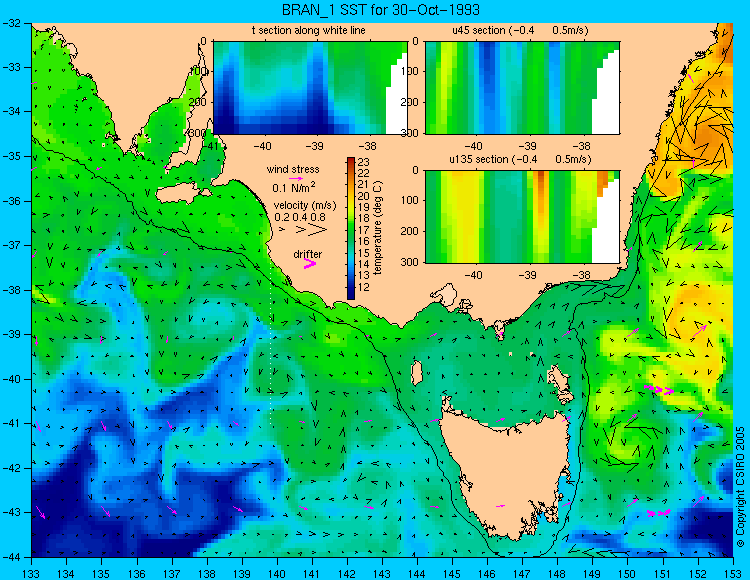Click the magenta drifter marker near 151°E, 43°S
The width and height of the screenshot is (750, 580).
(x=659, y=513)
